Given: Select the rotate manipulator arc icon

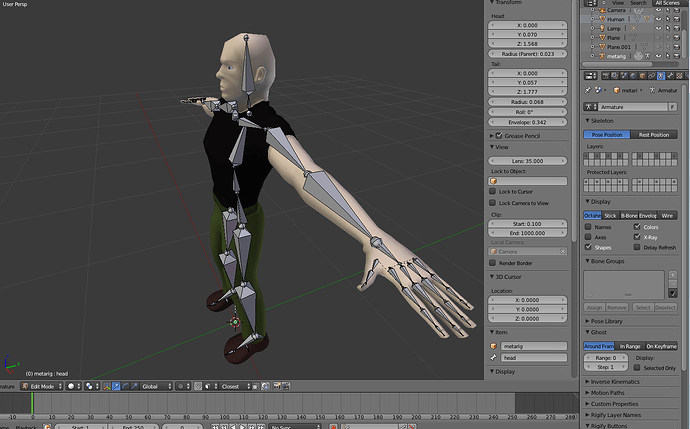Looking at the screenshot, I should tap(125, 386).
